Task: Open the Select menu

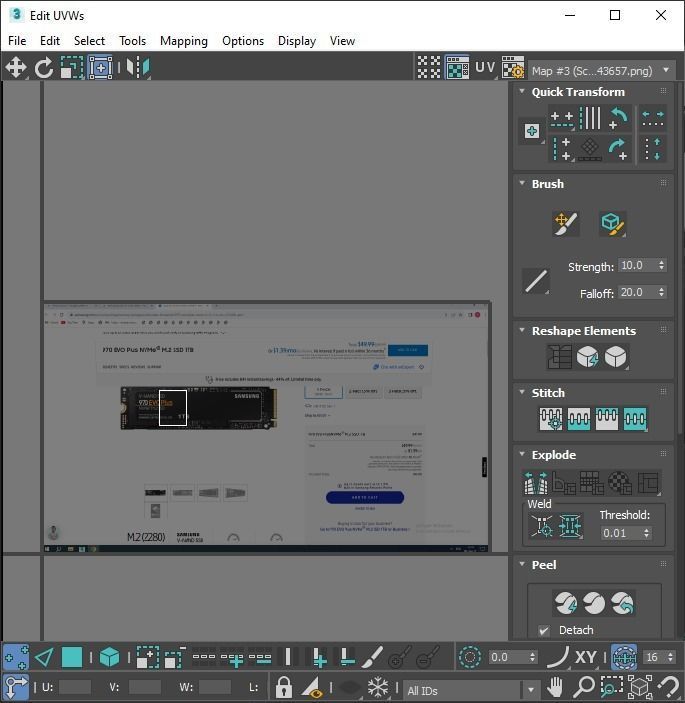Action: coord(89,41)
